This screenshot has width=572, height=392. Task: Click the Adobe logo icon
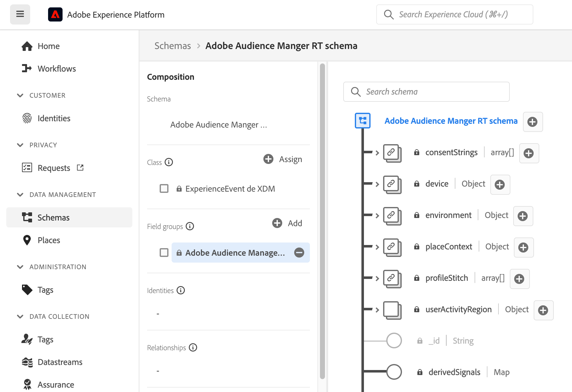pyautogui.click(x=55, y=14)
